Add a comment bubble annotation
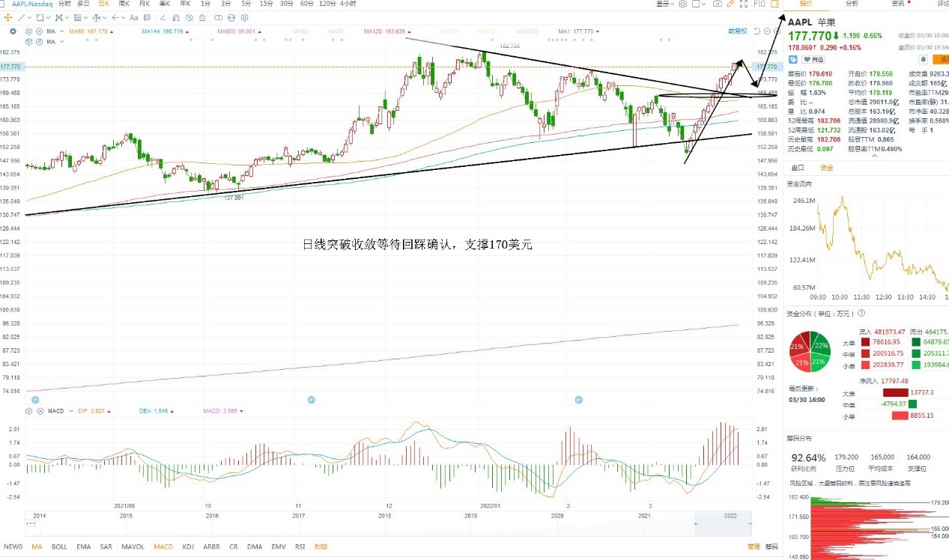This screenshot has height=560, width=949. (147, 17)
